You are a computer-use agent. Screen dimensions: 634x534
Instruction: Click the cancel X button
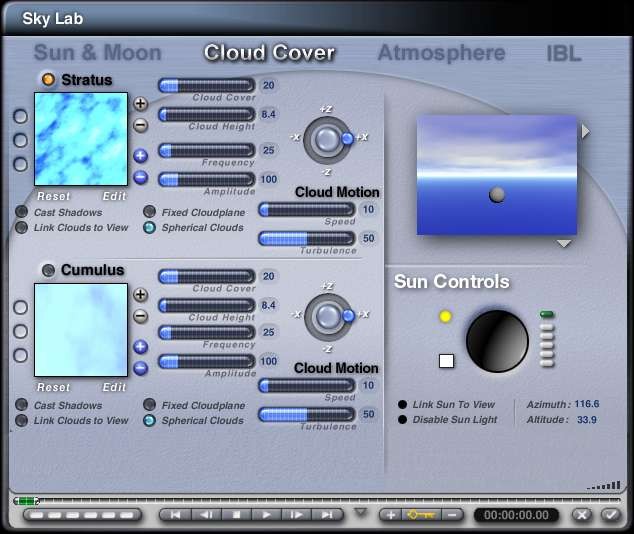click(x=582, y=515)
